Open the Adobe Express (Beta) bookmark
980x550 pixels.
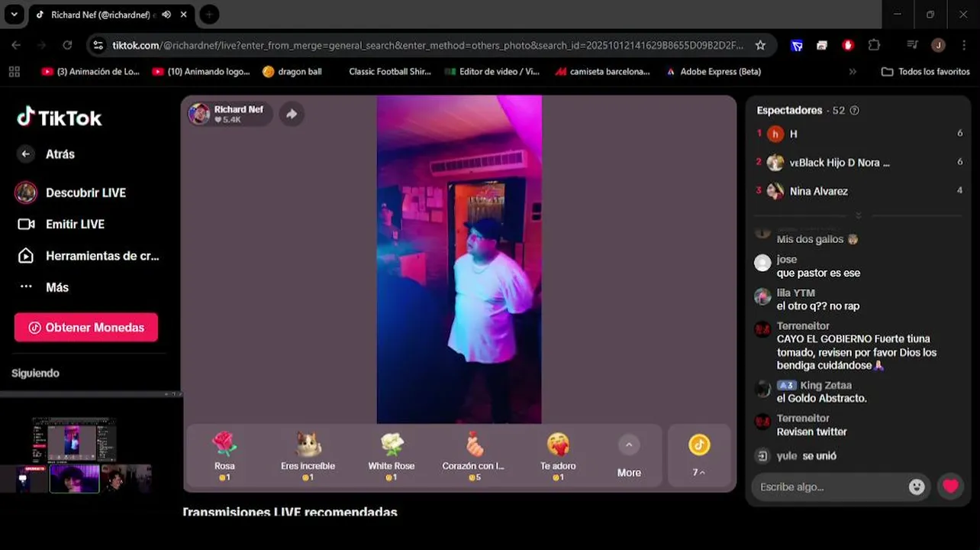coord(714,72)
